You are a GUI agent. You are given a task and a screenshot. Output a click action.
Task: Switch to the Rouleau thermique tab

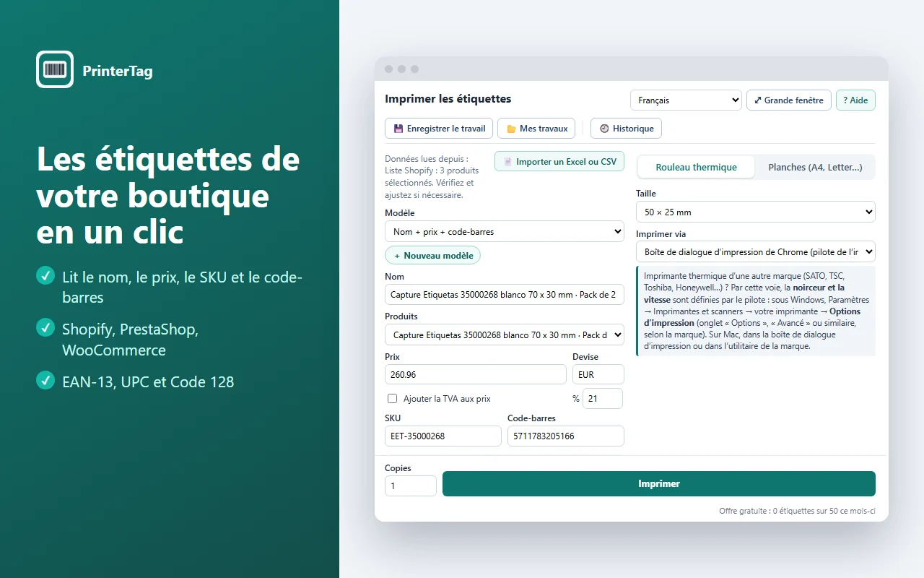(x=697, y=167)
